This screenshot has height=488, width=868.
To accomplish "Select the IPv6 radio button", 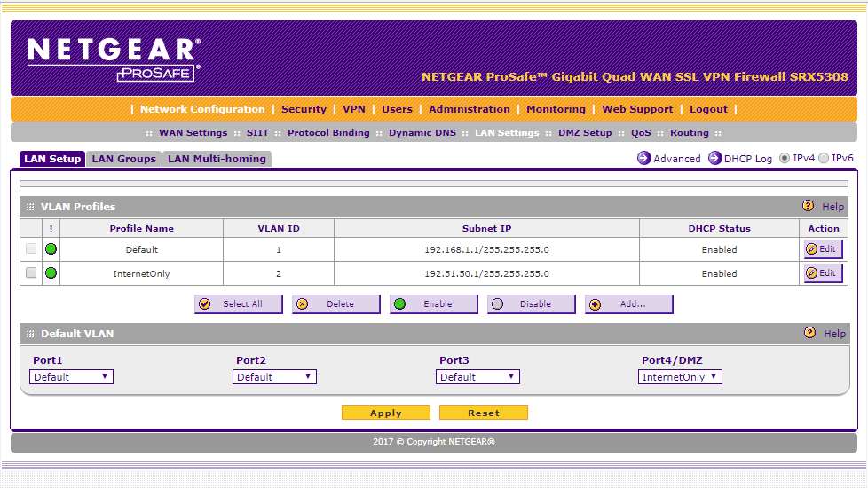I will [824, 159].
